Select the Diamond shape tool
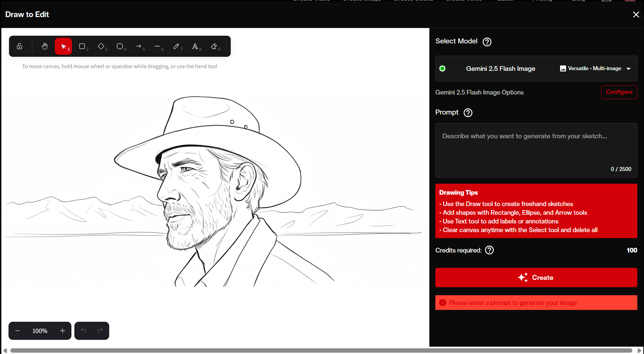This screenshot has height=354, width=644. [x=101, y=46]
